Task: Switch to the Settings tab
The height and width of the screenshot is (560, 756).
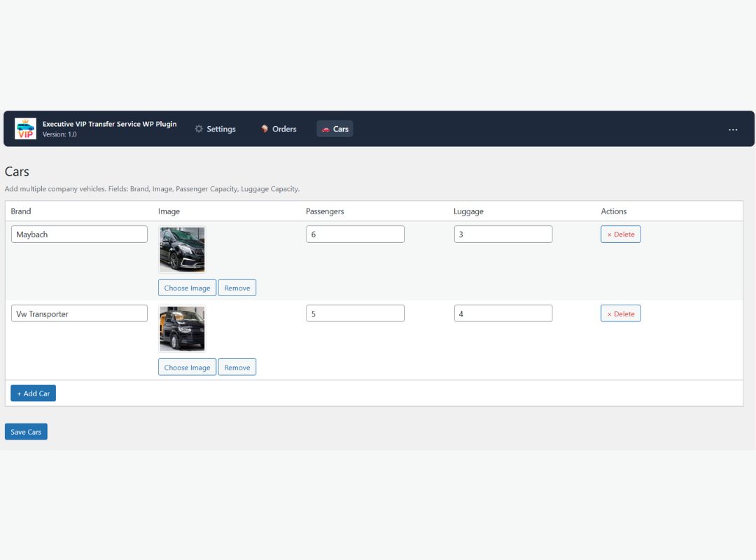Action: [x=220, y=129]
